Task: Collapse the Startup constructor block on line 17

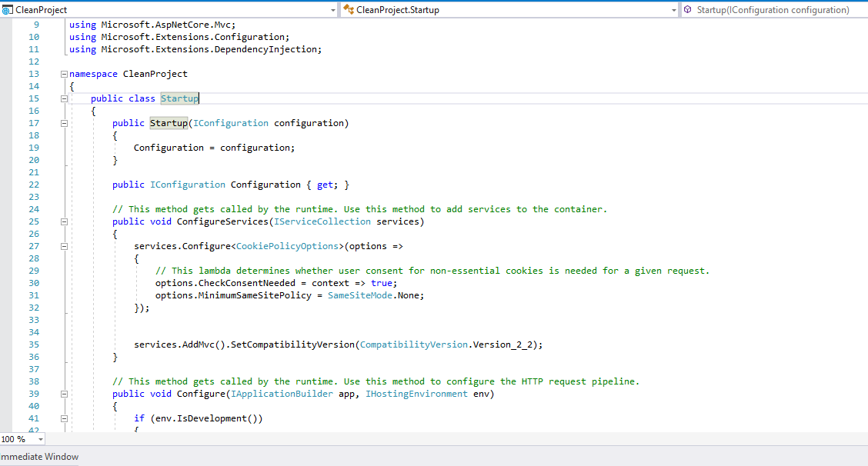Action: [x=64, y=123]
